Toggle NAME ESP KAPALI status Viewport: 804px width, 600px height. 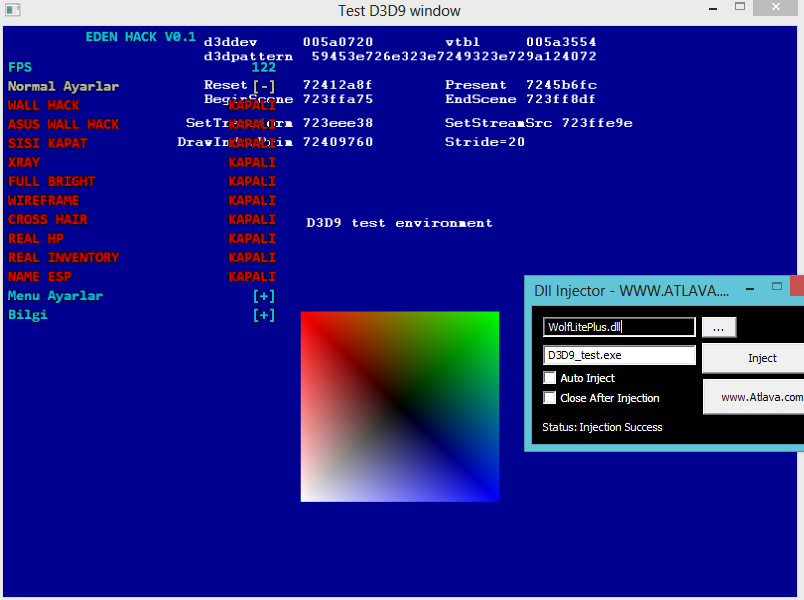point(252,276)
